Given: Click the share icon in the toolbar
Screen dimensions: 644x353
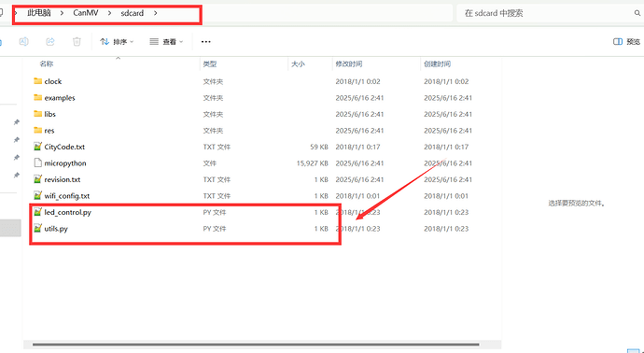Looking at the screenshot, I should (x=50, y=41).
